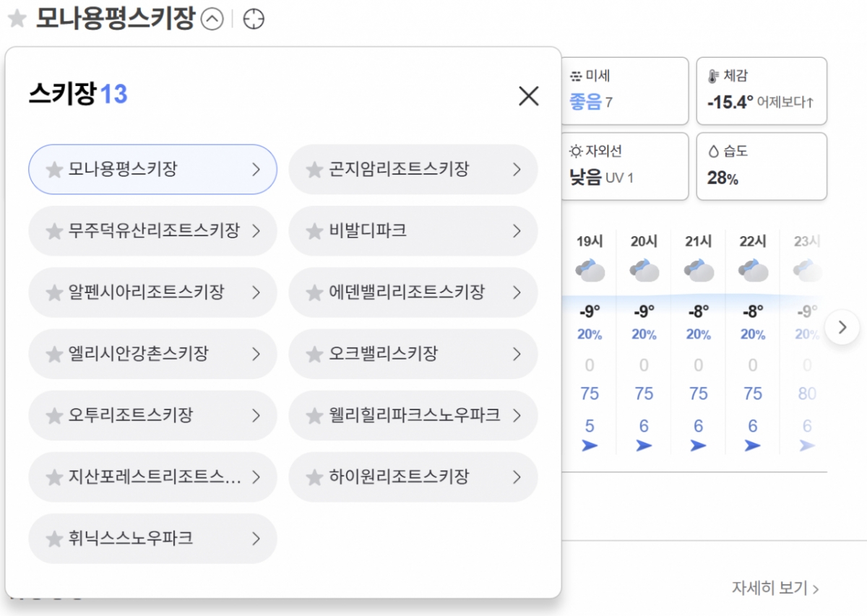Expand details for 엘리시안강촌스키장 via its chevron
This screenshot has height=616, width=867.
[x=256, y=354]
